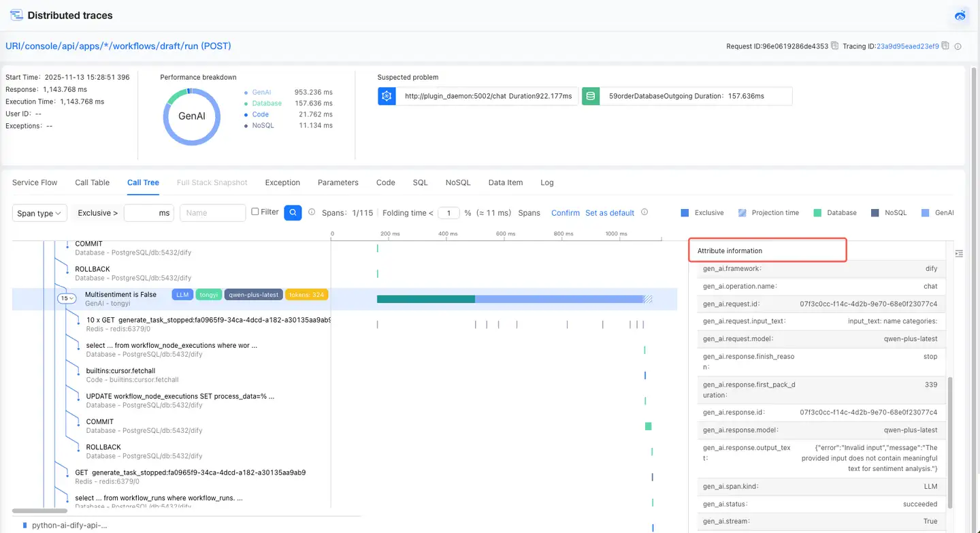
Task: Click the panel collapse icon beside Attribute information
Action: (959, 253)
